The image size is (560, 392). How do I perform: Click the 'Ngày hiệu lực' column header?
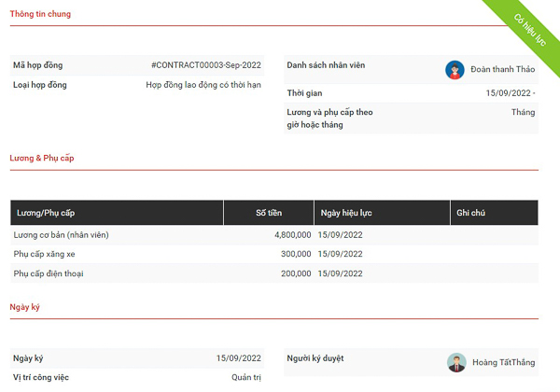(x=345, y=213)
